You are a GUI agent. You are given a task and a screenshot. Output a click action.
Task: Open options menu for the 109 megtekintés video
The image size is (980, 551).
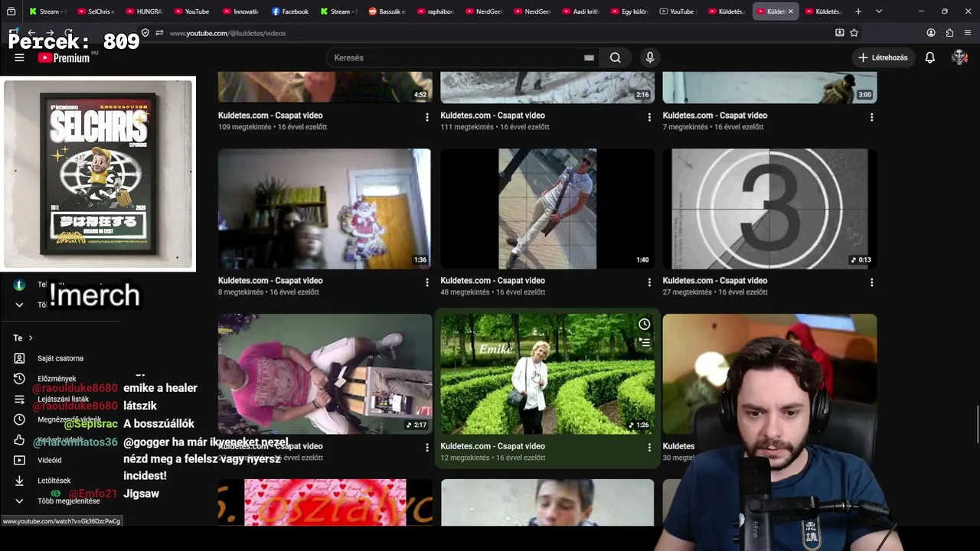point(427,117)
